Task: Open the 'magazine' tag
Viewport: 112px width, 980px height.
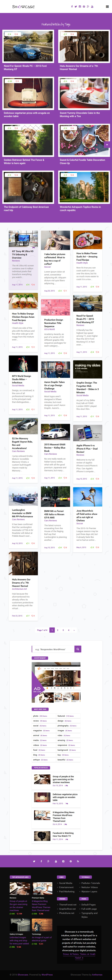Action: (x=37, y=730)
